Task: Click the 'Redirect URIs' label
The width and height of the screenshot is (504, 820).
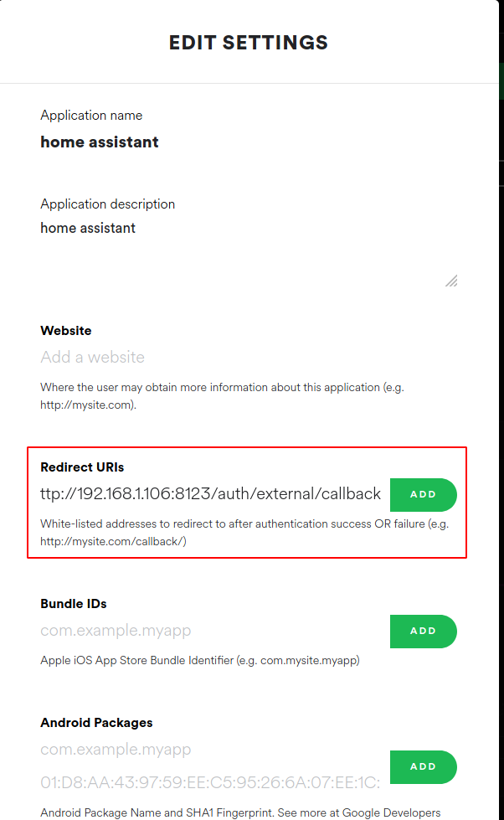Action: pyautogui.click(x=82, y=467)
